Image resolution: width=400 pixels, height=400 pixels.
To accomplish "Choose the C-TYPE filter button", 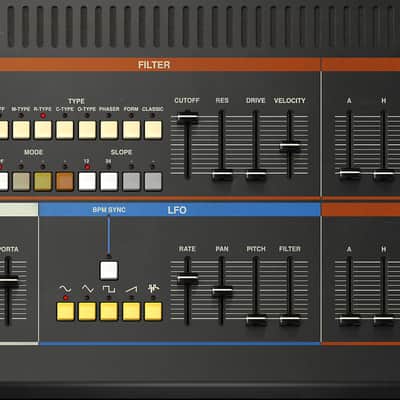I will pos(65,130).
